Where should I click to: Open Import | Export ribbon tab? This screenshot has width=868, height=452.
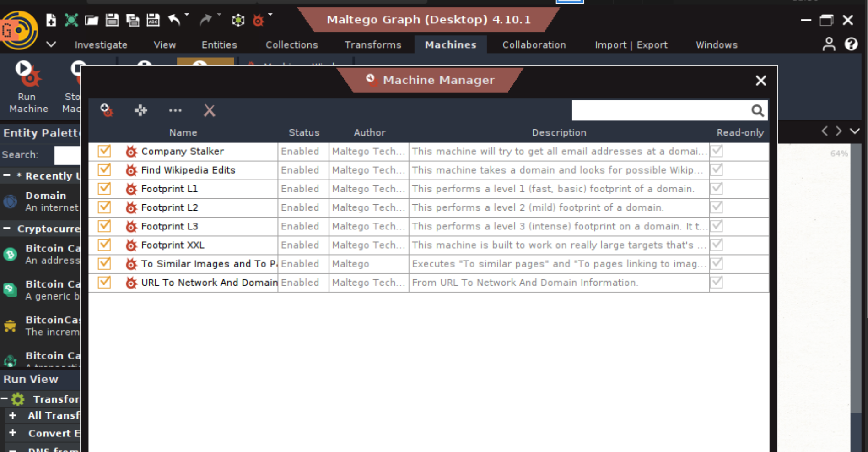tap(631, 45)
